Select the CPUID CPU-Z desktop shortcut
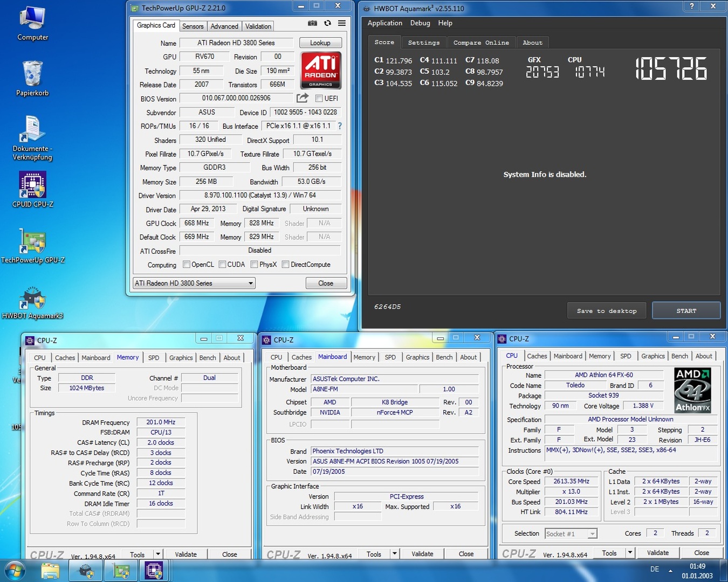 [32, 190]
